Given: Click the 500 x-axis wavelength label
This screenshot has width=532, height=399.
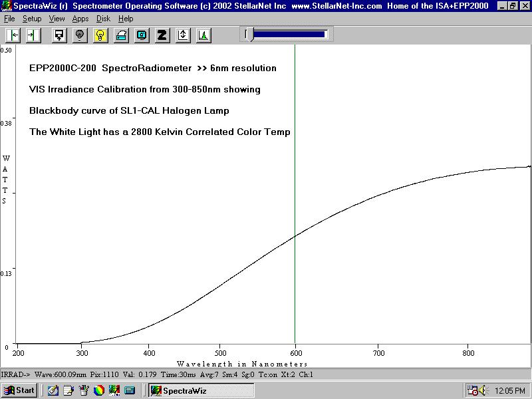Looking at the screenshot, I should click(x=220, y=353).
